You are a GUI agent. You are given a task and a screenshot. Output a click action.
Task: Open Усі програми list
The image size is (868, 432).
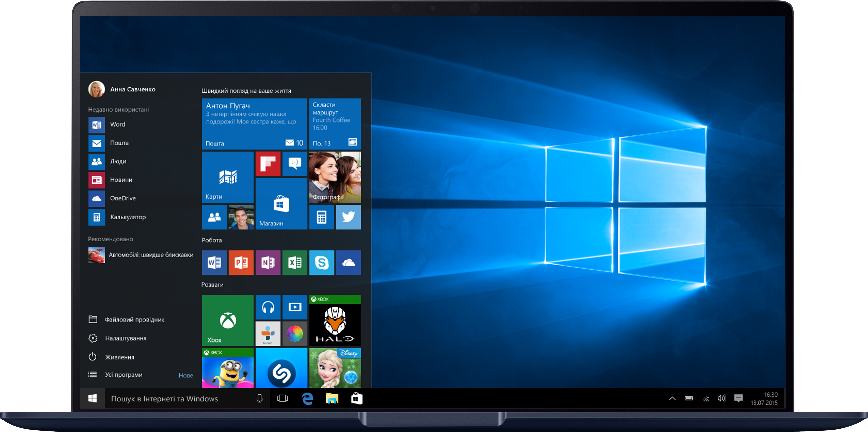coord(123,375)
